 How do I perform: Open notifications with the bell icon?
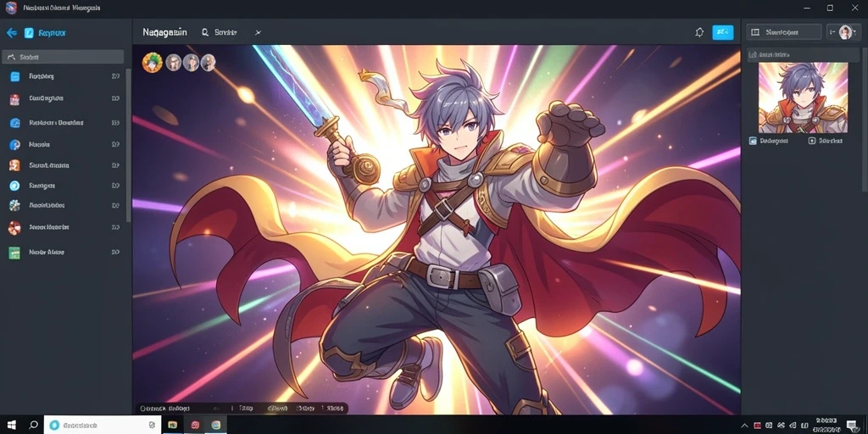[699, 32]
